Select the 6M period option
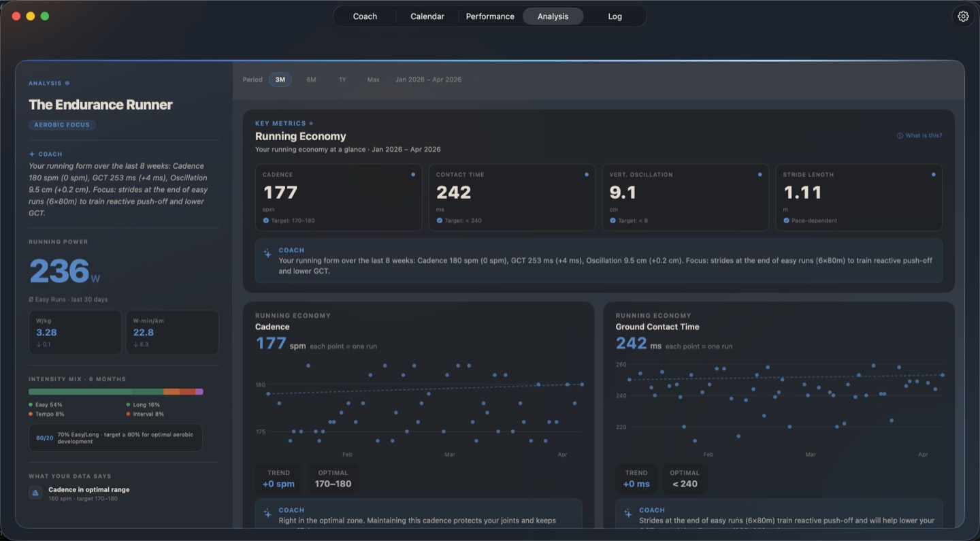The image size is (980, 541). pos(311,79)
